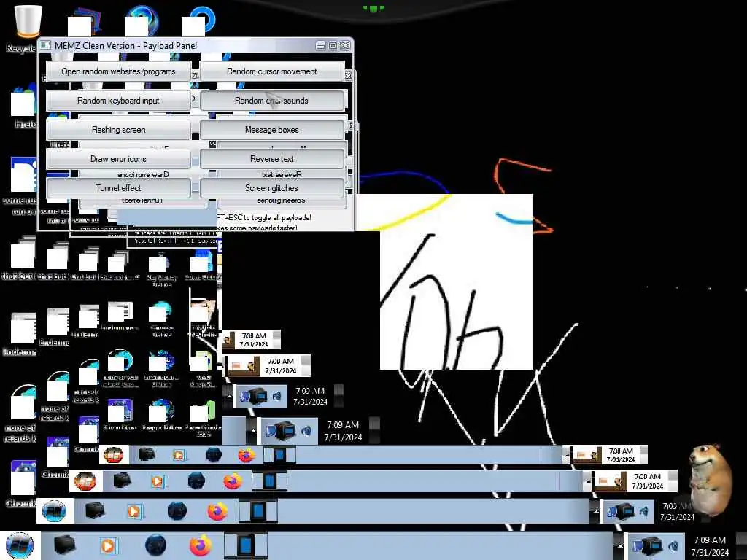Toggle the Random cursor movement payload
The width and height of the screenshot is (747, 560).
(271, 71)
